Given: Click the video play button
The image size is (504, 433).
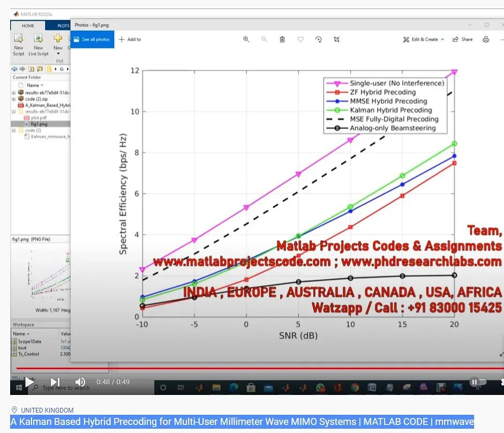Looking at the screenshot, I should (x=29, y=382).
